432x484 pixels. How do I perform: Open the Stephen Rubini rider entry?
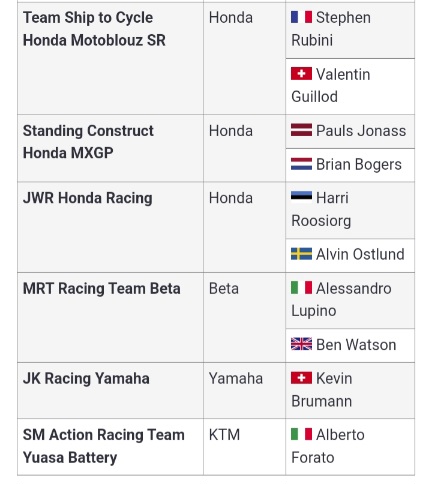coord(331,29)
